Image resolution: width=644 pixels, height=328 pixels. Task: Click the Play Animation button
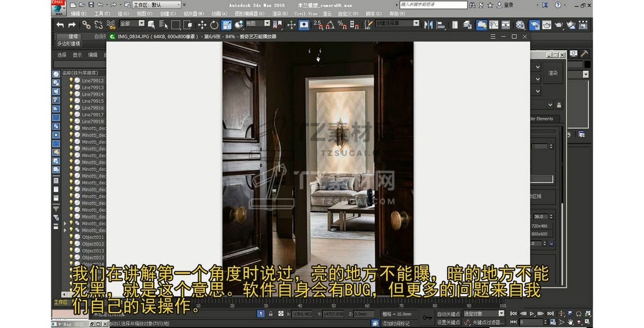click(x=532, y=314)
